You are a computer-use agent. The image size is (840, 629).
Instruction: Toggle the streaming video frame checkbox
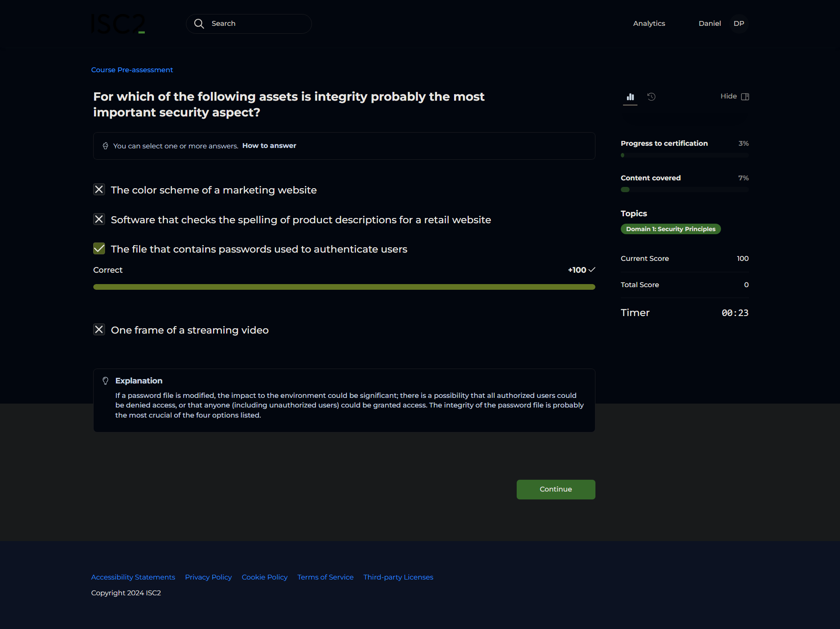[99, 330]
